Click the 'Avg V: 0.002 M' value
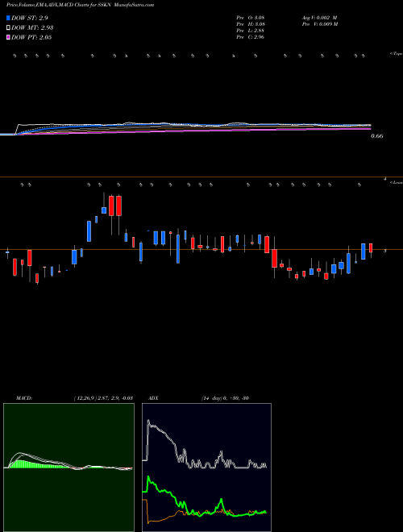Viewport: 403px width, 532px height. pos(319,18)
